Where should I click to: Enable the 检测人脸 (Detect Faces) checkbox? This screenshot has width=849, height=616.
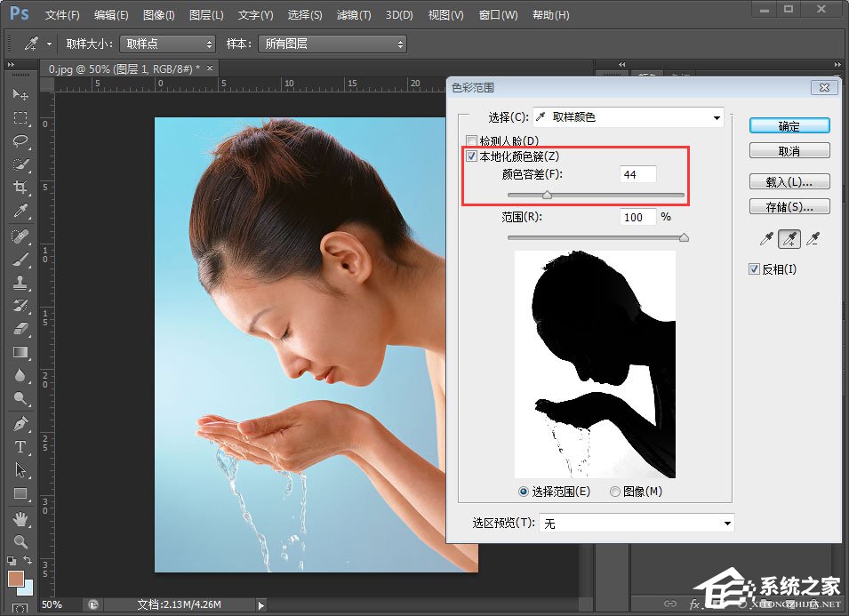[471, 140]
